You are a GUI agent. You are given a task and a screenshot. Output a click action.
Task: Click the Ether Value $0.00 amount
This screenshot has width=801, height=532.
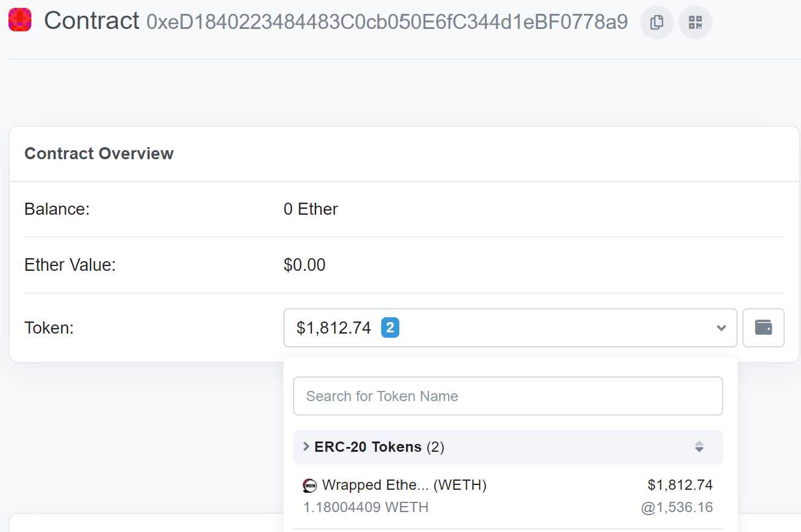(x=305, y=265)
